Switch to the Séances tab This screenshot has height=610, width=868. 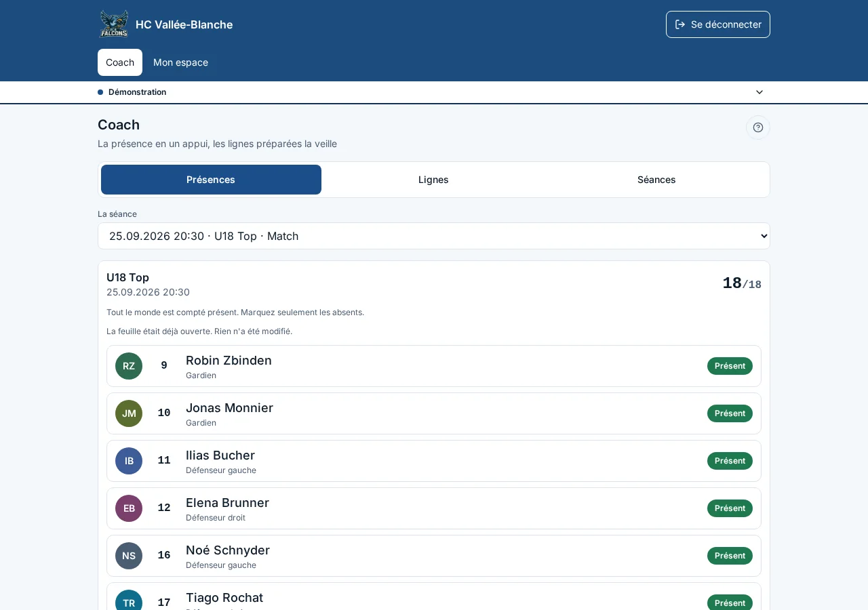coord(656,180)
